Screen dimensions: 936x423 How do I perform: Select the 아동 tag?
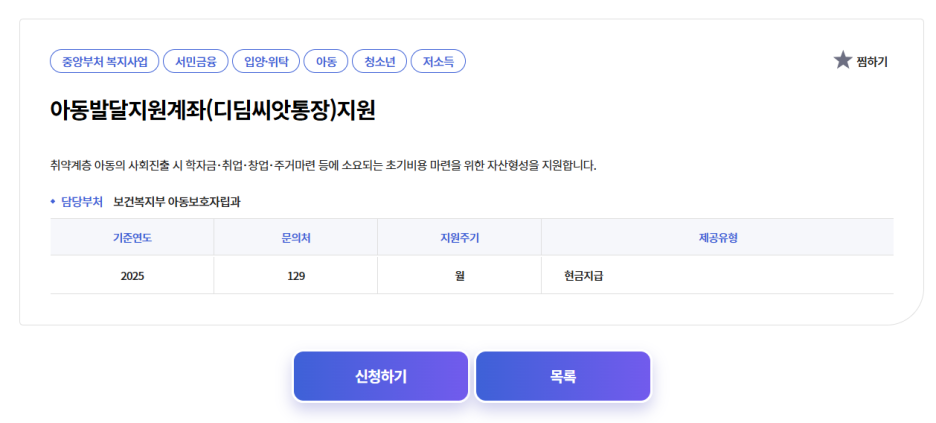tap(326, 61)
